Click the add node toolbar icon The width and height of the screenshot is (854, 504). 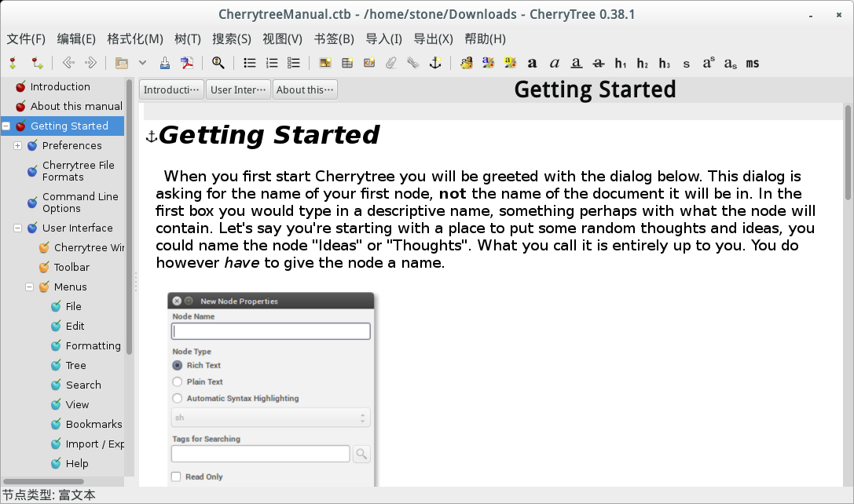click(x=13, y=63)
